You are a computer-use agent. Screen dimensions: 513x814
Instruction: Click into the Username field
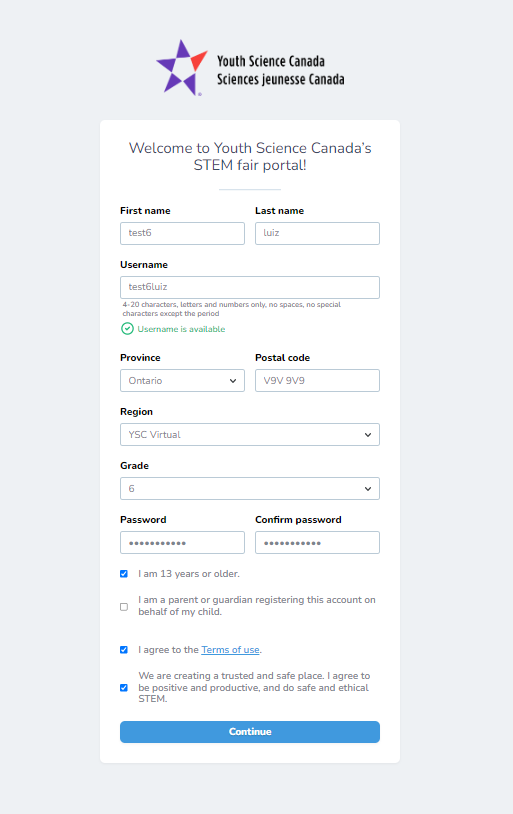click(250, 287)
